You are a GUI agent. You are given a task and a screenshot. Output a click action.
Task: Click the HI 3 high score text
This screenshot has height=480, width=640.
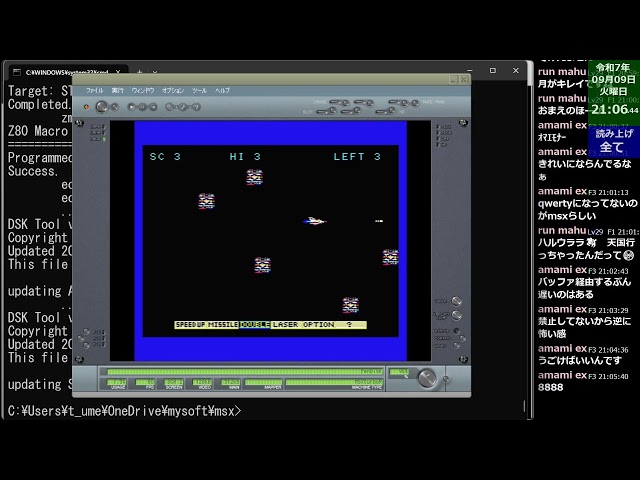[x=245, y=157]
